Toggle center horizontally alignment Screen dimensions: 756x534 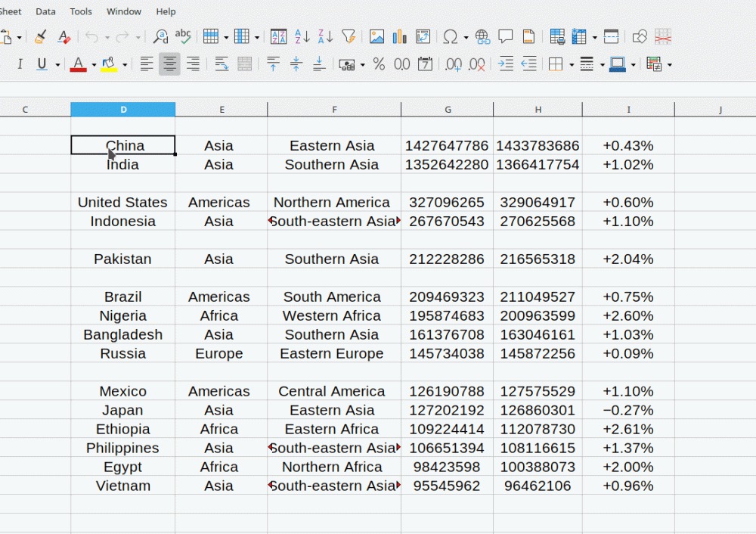169,64
